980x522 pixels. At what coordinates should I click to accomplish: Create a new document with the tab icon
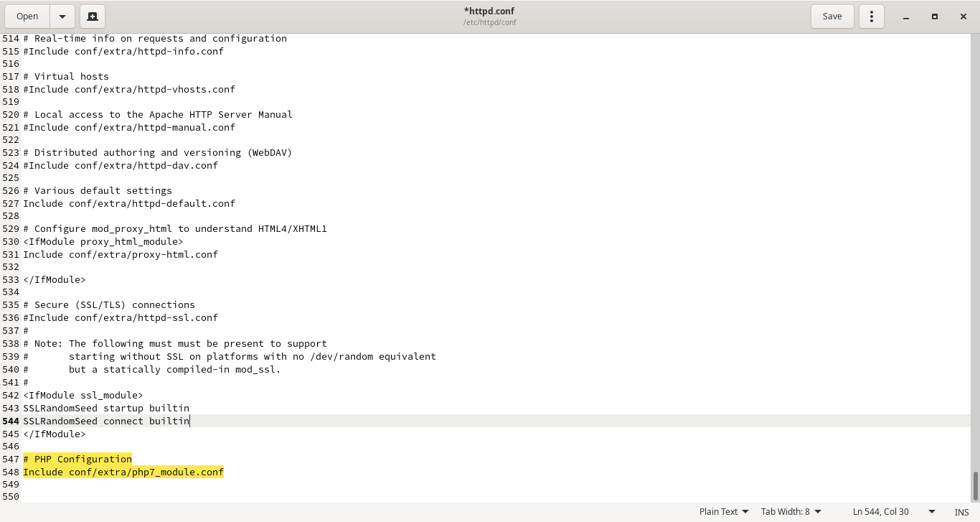93,17
